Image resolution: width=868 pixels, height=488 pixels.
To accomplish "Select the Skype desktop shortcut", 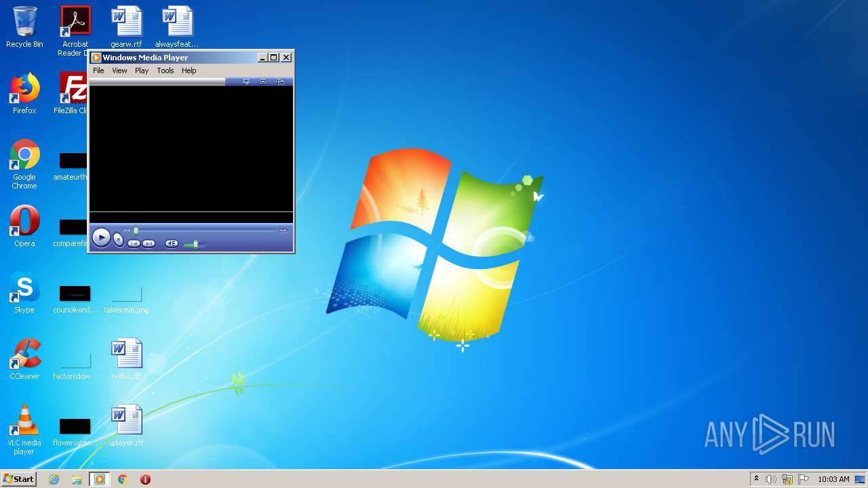I will click(x=24, y=293).
